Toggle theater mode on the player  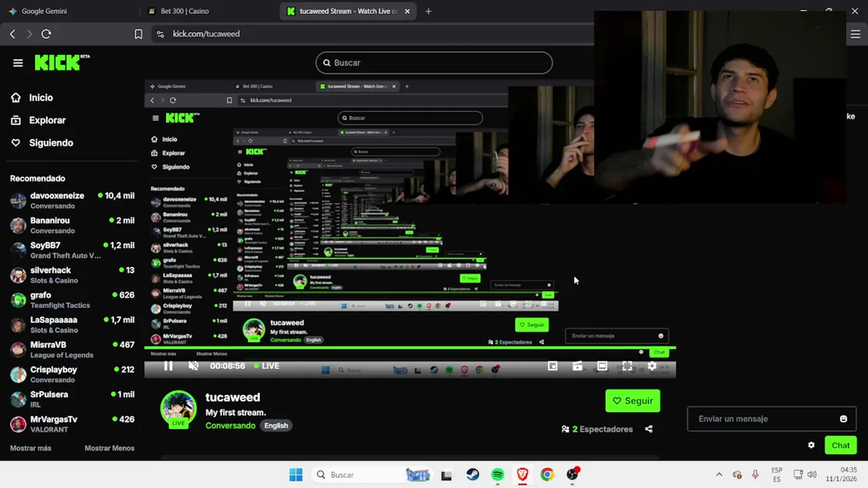click(x=602, y=366)
